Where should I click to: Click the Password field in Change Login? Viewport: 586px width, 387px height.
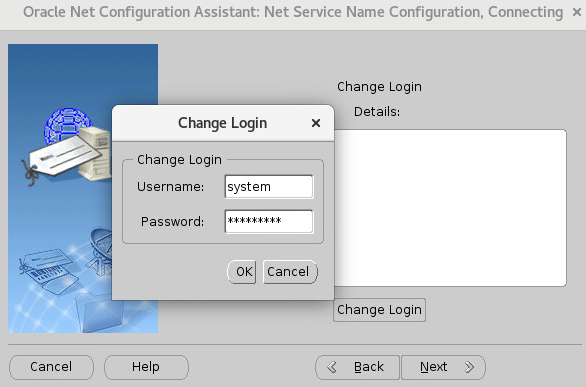pyautogui.click(x=269, y=222)
